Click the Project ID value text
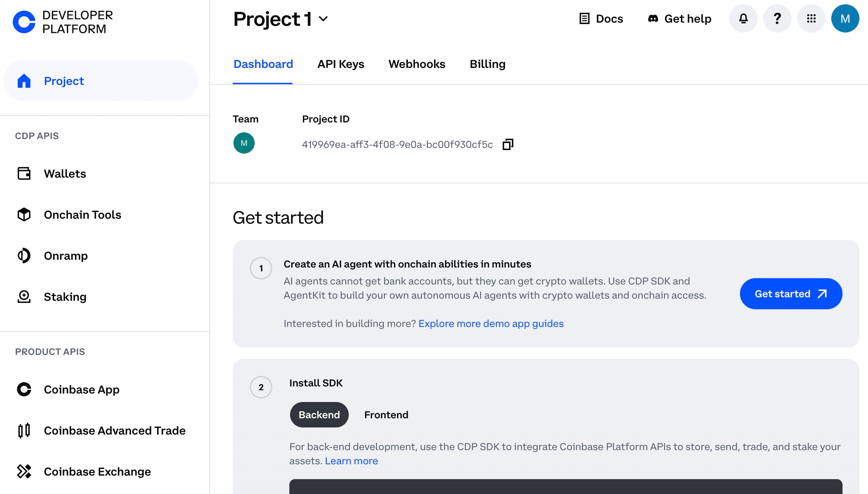Screen dimensions: 868x494 (x=397, y=144)
